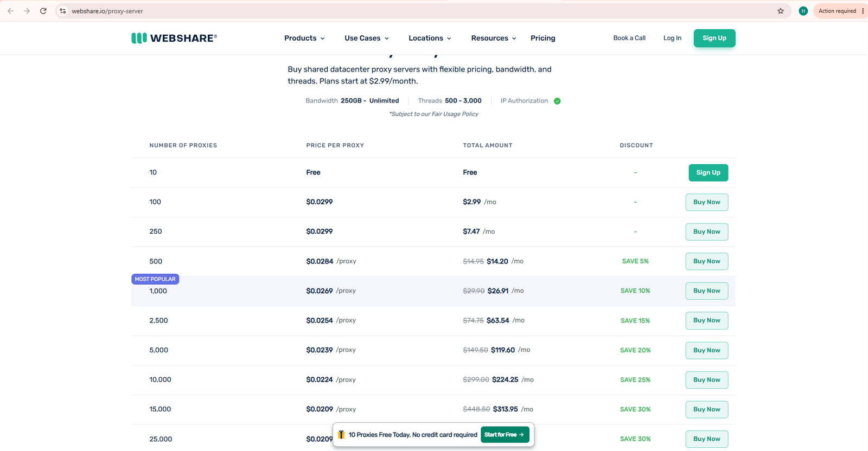Buy Now for the 250 proxies plan

click(707, 231)
